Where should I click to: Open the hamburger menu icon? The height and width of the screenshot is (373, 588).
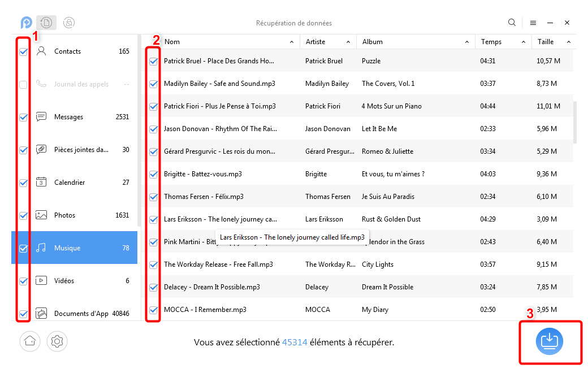(533, 23)
